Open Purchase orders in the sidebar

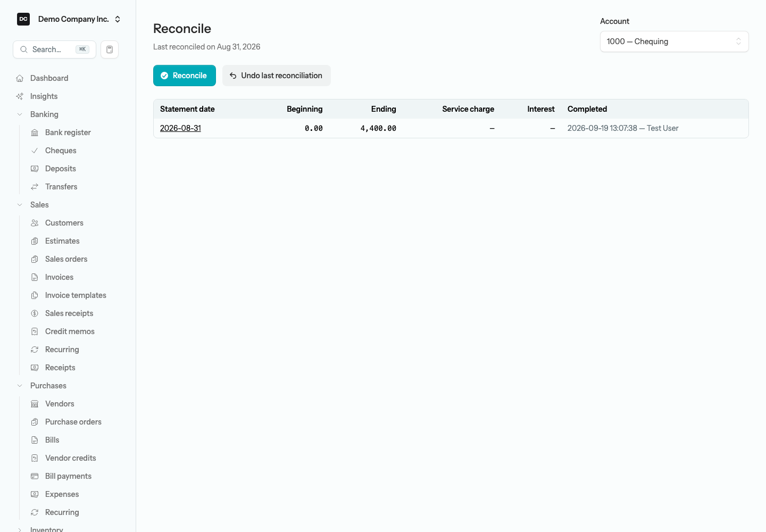pos(73,422)
